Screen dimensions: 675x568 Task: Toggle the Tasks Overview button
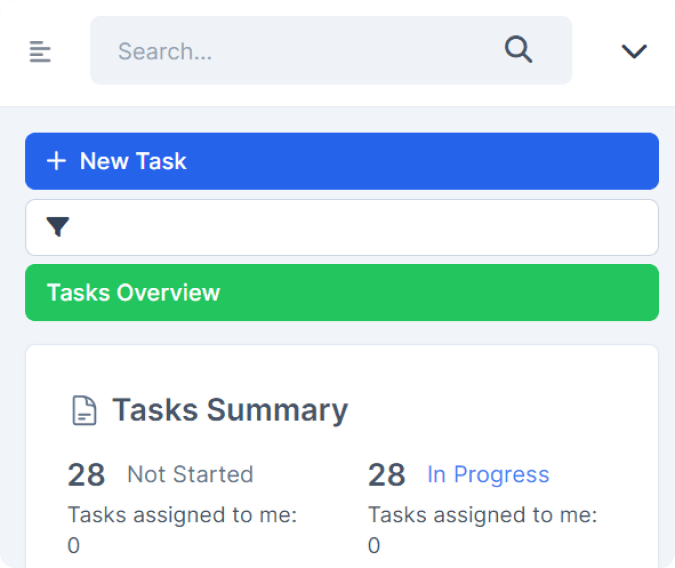point(342,292)
